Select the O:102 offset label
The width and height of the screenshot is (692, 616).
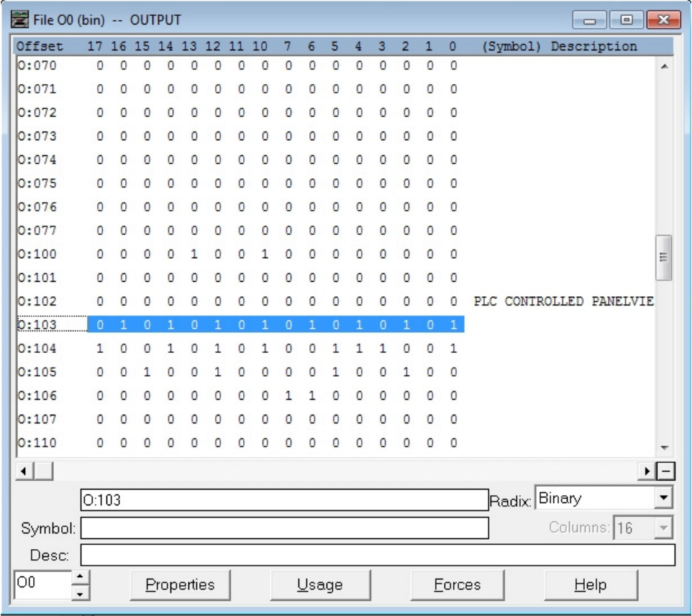pos(37,301)
